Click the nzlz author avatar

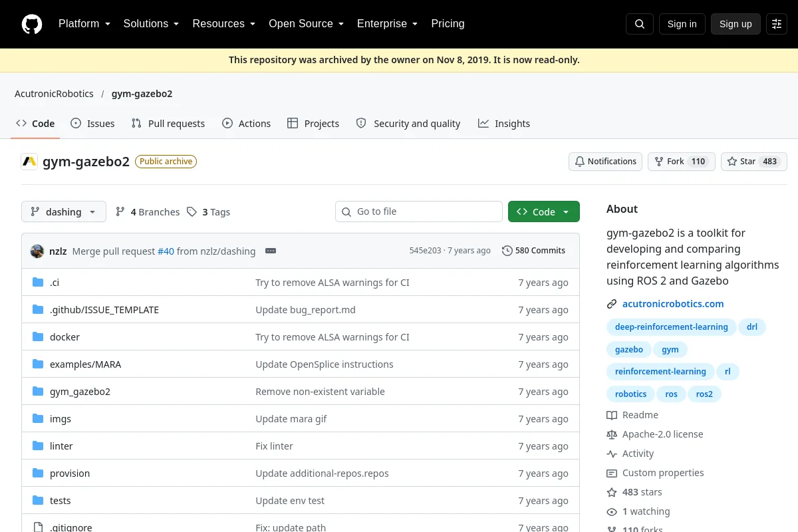point(37,251)
